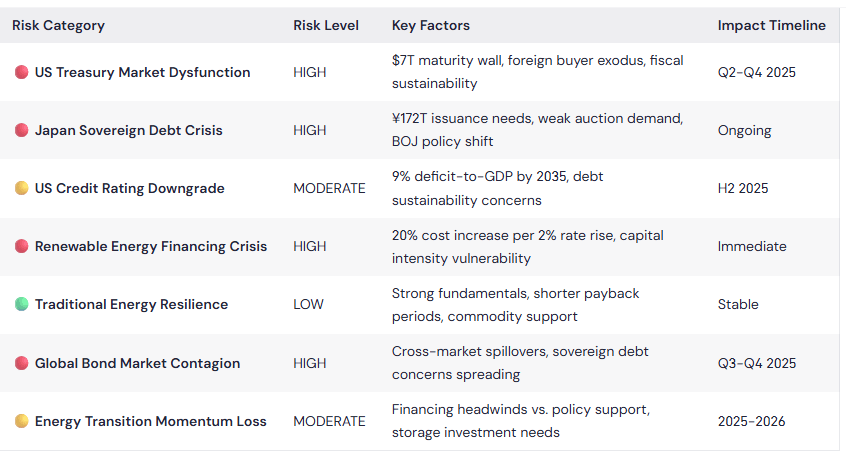Click the red indicator for Japan Sovereign Debt Crisis

22,131
